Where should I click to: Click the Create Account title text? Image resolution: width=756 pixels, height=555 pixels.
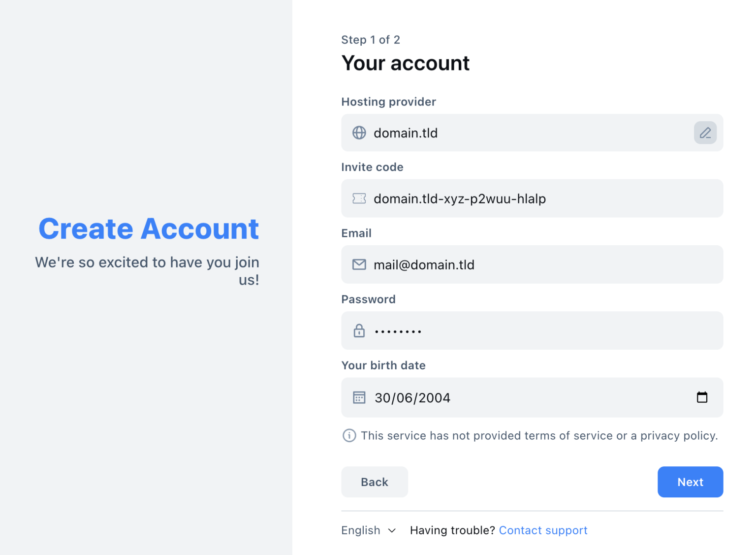click(149, 229)
